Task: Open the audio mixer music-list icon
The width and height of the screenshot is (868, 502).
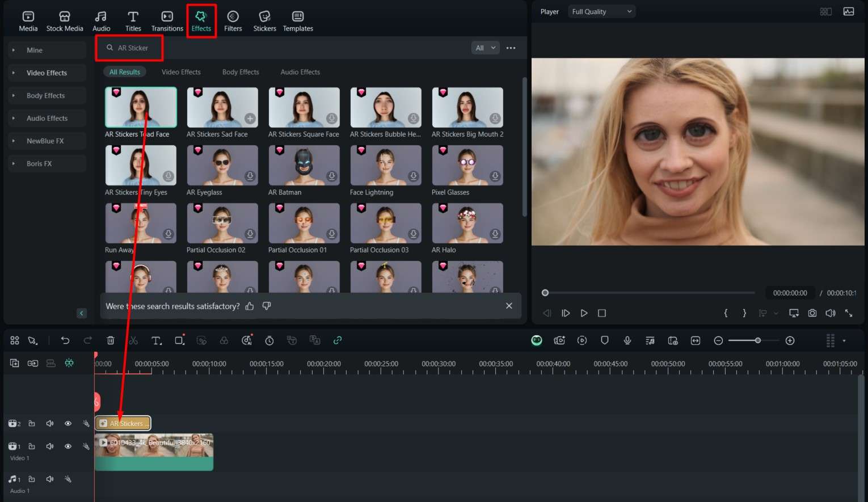Action: click(650, 340)
